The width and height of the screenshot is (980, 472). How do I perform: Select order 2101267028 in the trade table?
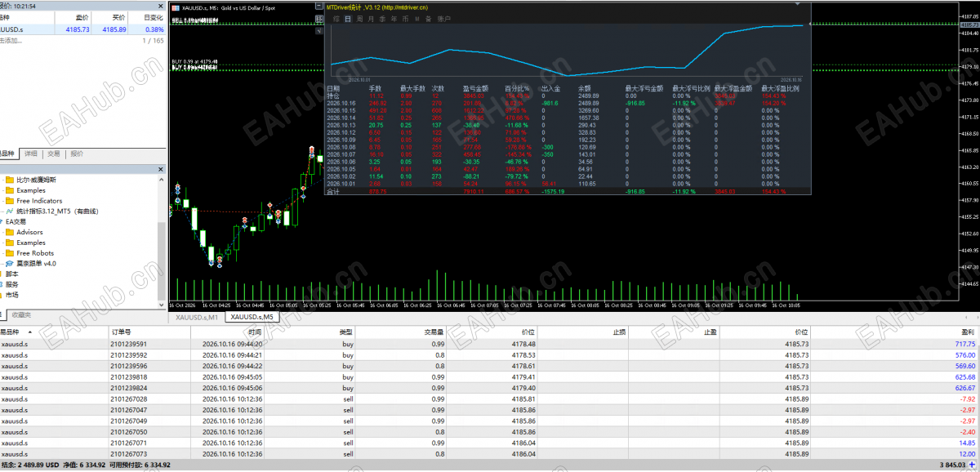click(490, 399)
